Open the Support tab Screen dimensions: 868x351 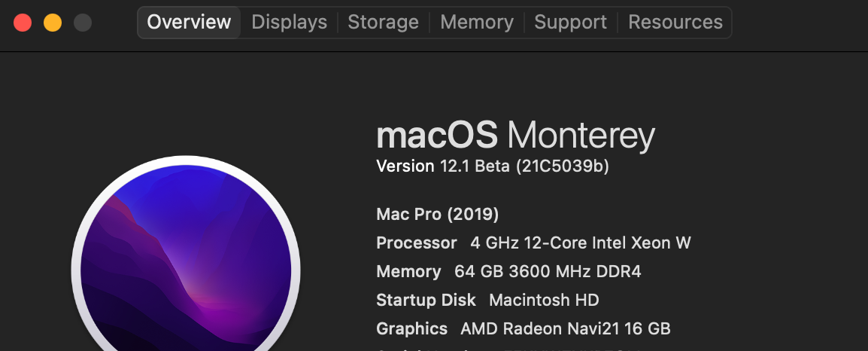tap(571, 23)
